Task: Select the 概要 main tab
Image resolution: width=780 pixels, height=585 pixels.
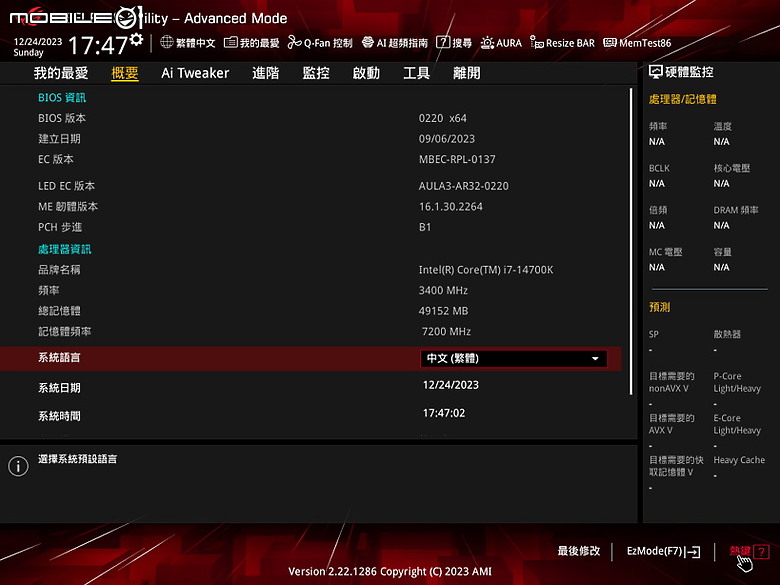Action: click(124, 73)
